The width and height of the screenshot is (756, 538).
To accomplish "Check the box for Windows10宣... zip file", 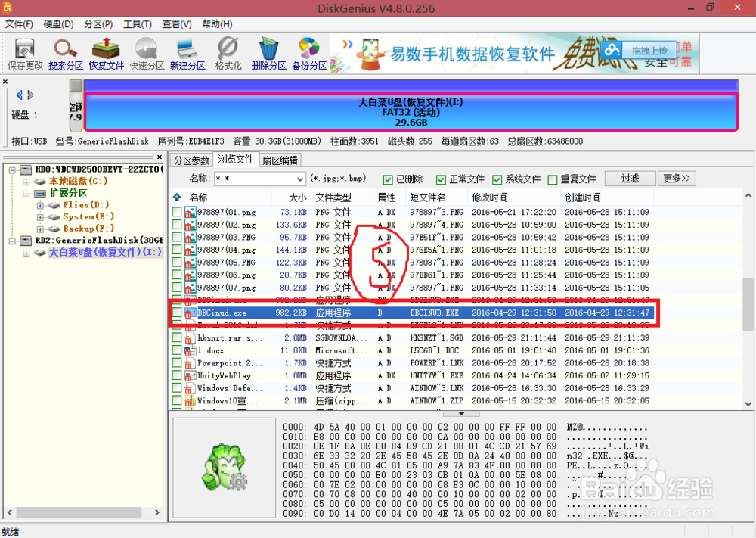I will coord(177,400).
